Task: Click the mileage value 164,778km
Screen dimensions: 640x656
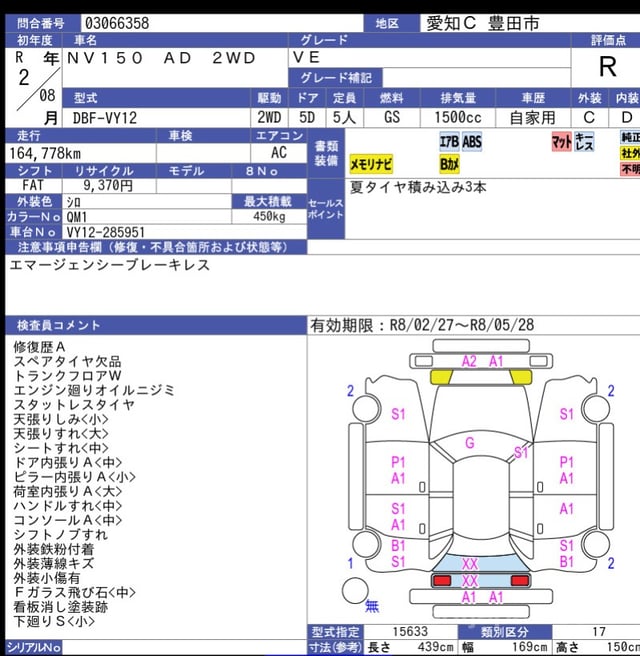Action: pos(48,152)
